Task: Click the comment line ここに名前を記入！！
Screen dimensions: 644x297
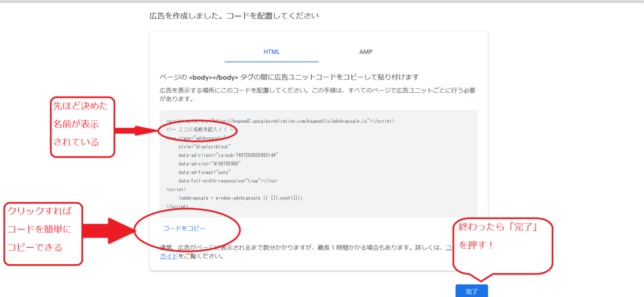Action: tap(201, 129)
